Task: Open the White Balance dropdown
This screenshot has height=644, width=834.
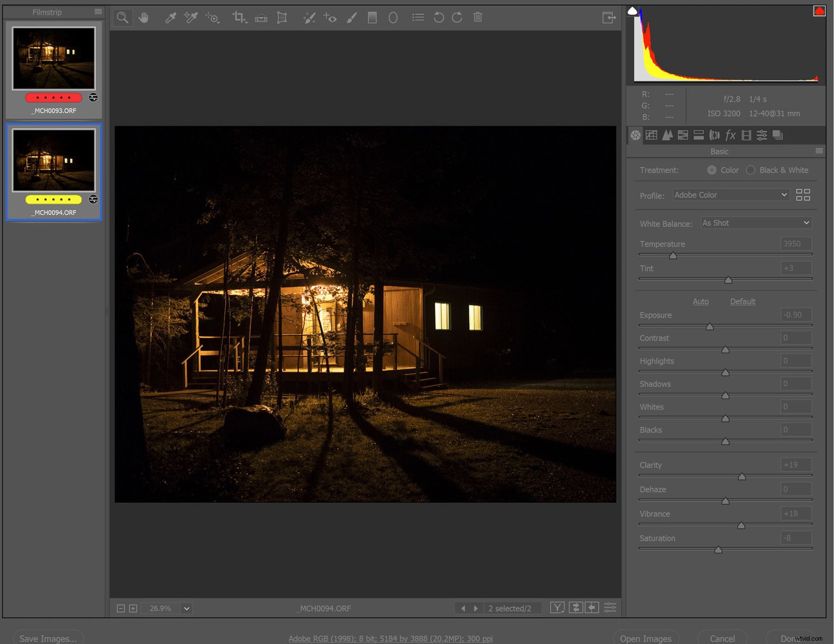Action: (756, 222)
